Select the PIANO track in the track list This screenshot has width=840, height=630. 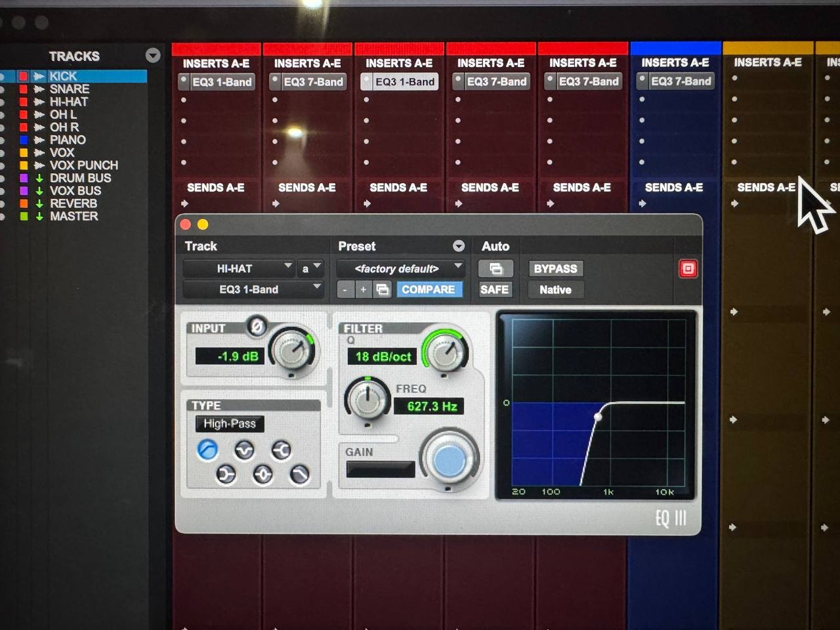[x=68, y=140]
